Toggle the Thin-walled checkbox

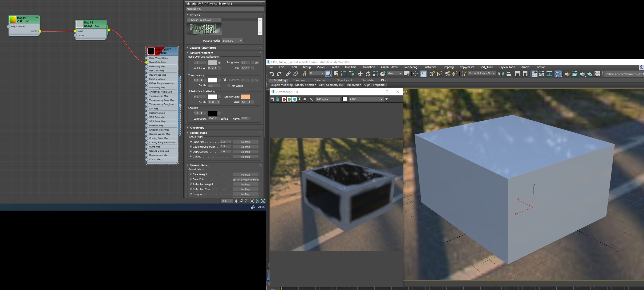[x=228, y=86]
